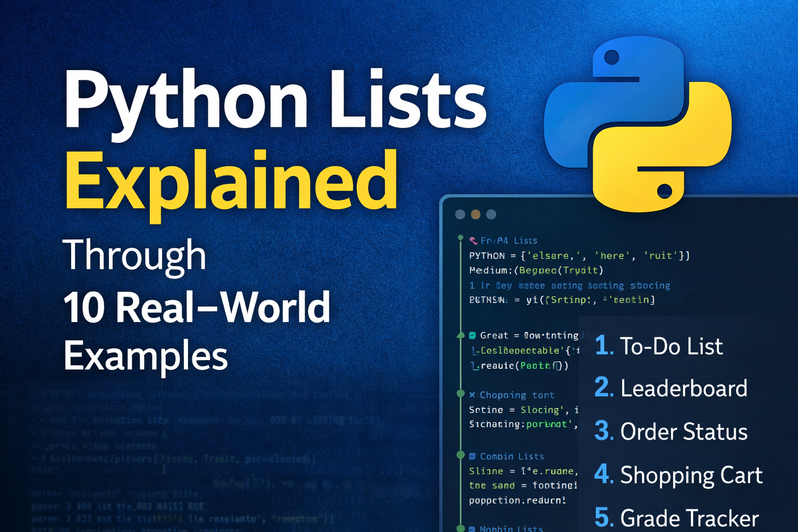Select the '1. To-Do List' entry
The image size is (798, 532).
(659, 346)
